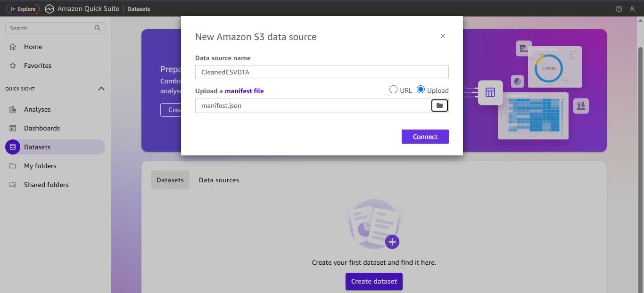This screenshot has height=293, width=644.
Task: Select the Upload radio option
Action: [420, 90]
